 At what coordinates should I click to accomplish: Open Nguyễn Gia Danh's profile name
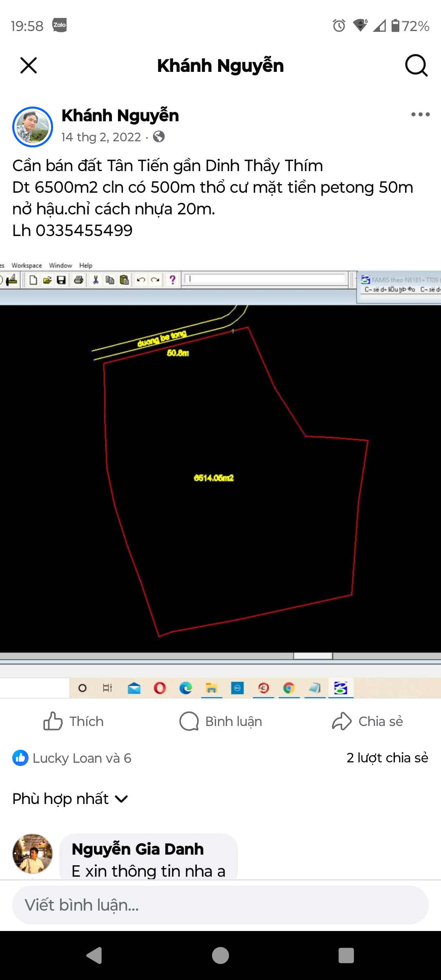click(138, 849)
